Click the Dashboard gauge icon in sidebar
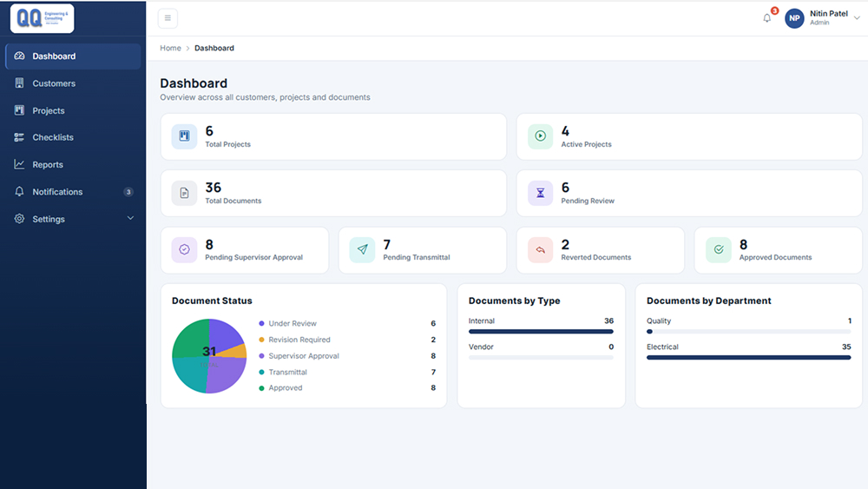Image resolution: width=868 pixels, height=489 pixels. [19, 56]
